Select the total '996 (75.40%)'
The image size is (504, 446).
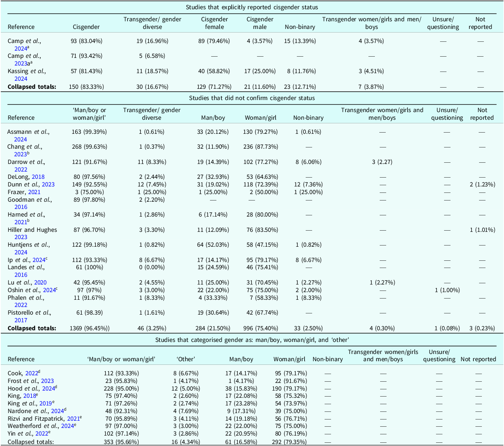click(x=260, y=328)
